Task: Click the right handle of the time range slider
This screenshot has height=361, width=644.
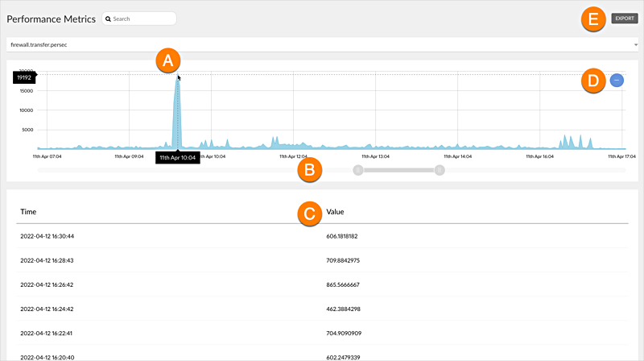Action: tap(440, 169)
